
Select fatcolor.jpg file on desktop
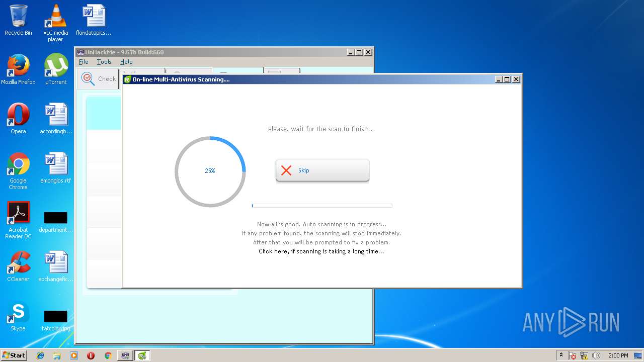[55, 321]
